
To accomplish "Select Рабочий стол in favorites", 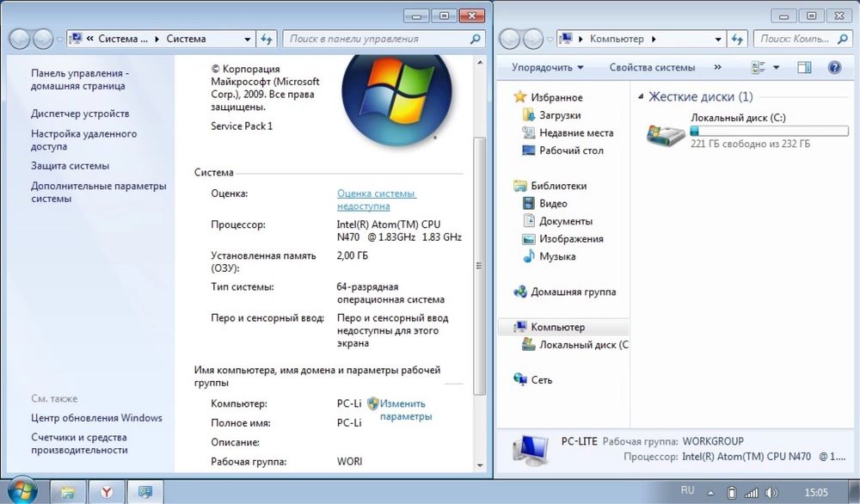I will (x=562, y=151).
